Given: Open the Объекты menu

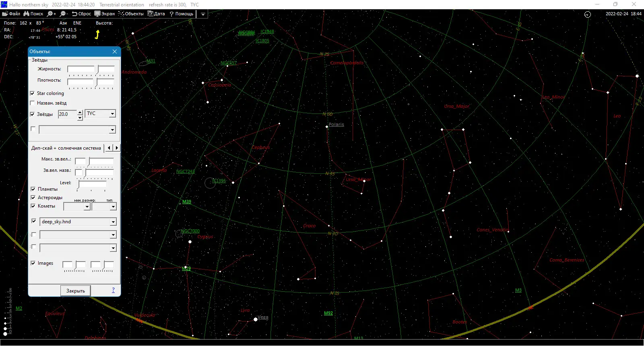Looking at the screenshot, I should click(x=131, y=14).
